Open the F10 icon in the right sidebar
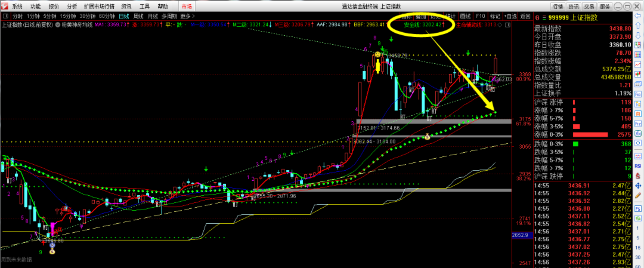 click(638, 94)
